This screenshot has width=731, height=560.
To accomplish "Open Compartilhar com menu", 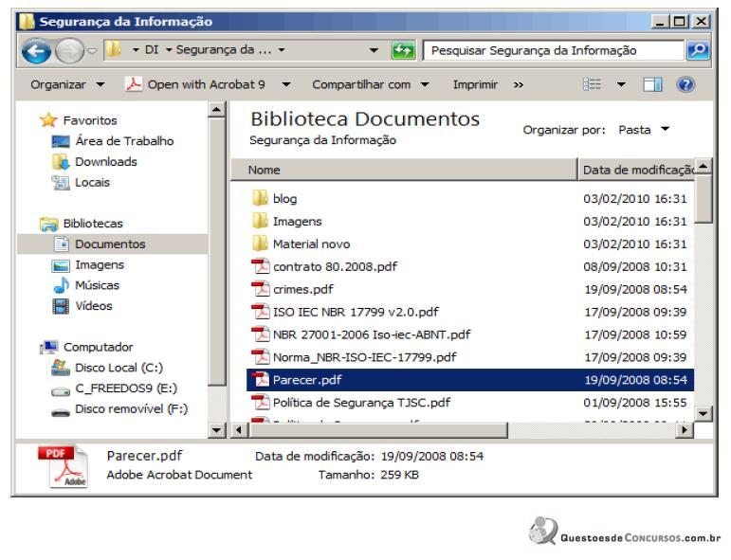I will tap(371, 84).
